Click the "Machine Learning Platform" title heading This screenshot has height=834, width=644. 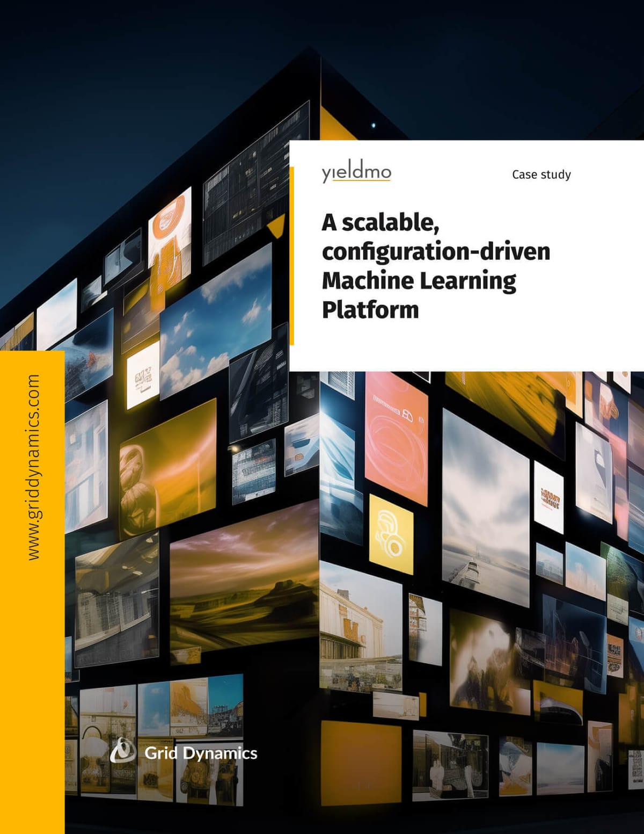click(435, 266)
